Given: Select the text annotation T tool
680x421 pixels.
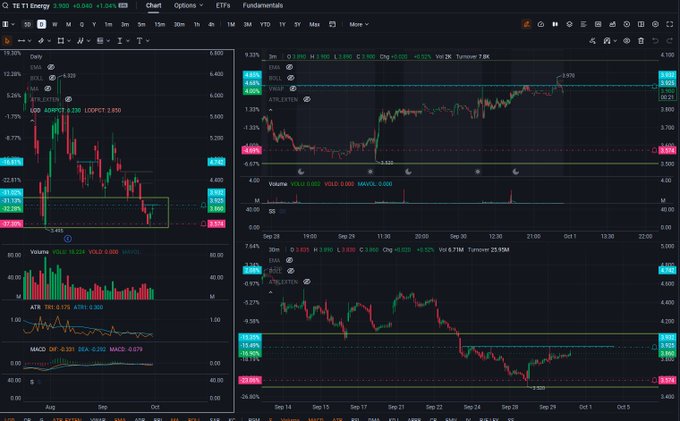Looking at the screenshot, I should tap(139, 41).
